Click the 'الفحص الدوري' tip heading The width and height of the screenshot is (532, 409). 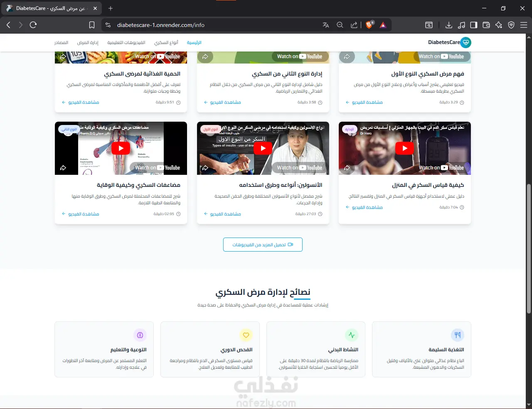coord(236,350)
